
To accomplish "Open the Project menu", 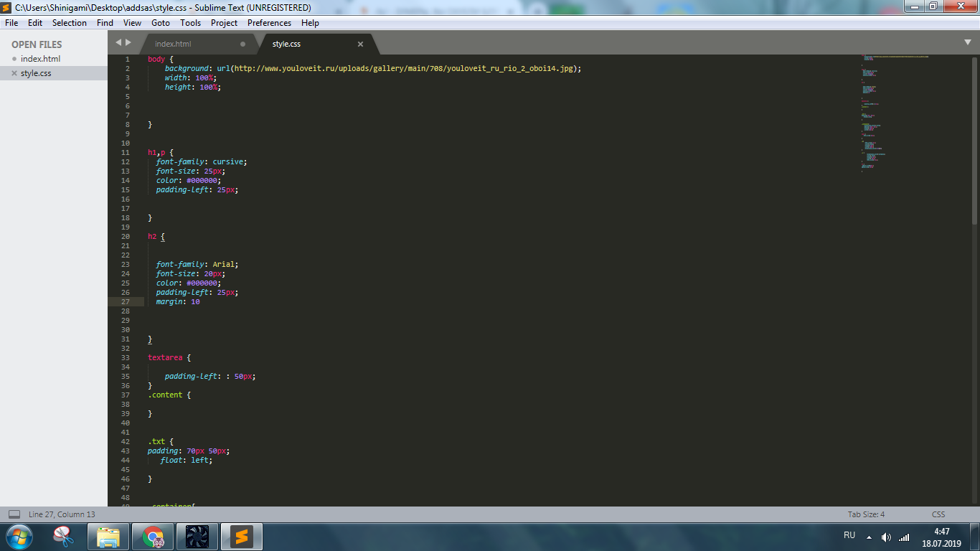I will click(224, 23).
